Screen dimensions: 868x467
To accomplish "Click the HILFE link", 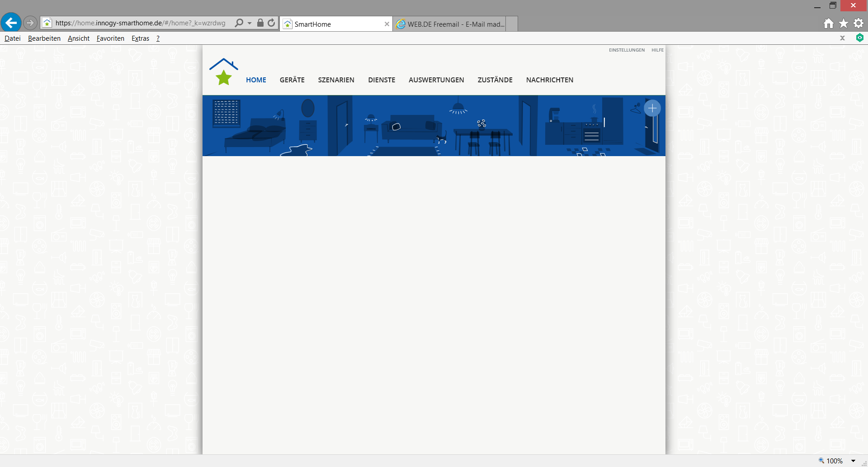I will pyautogui.click(x=657, y=50).
